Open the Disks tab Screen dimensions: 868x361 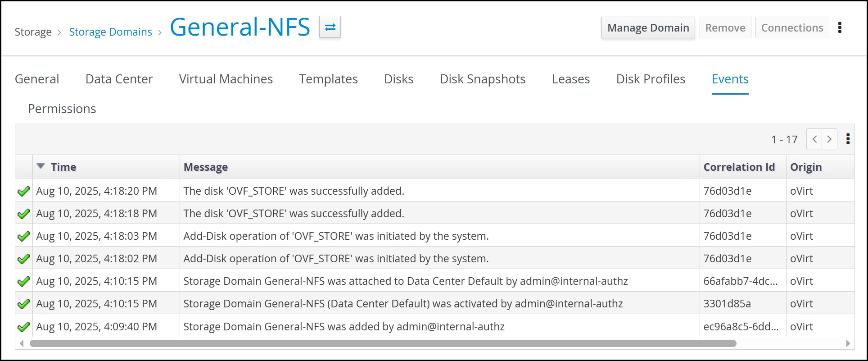coord(399,79)
